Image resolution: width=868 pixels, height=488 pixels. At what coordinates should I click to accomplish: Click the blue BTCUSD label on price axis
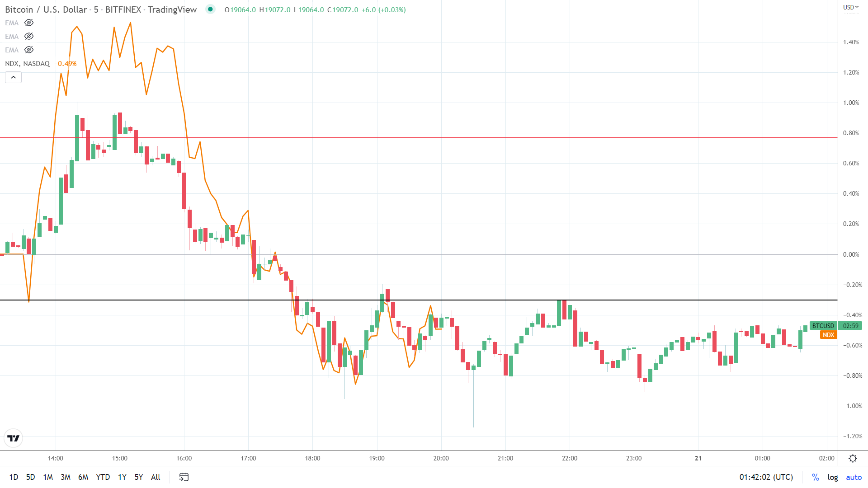[823, 326]
